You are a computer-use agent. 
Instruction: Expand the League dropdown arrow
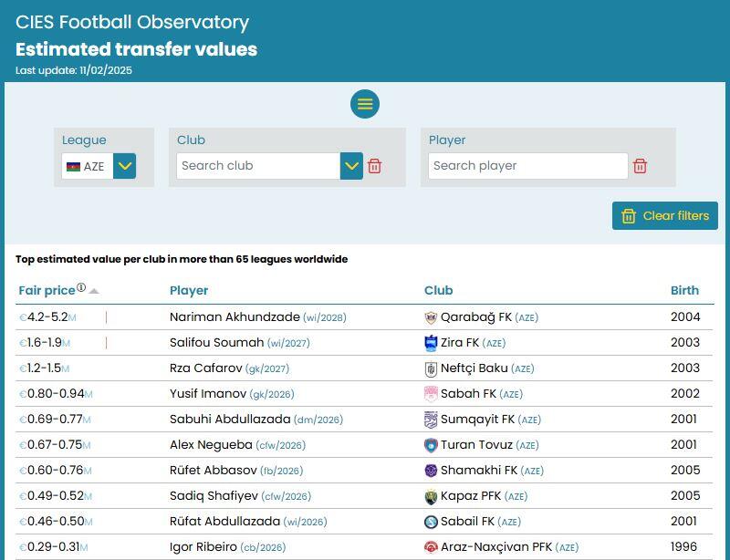[x=124, y=166]
